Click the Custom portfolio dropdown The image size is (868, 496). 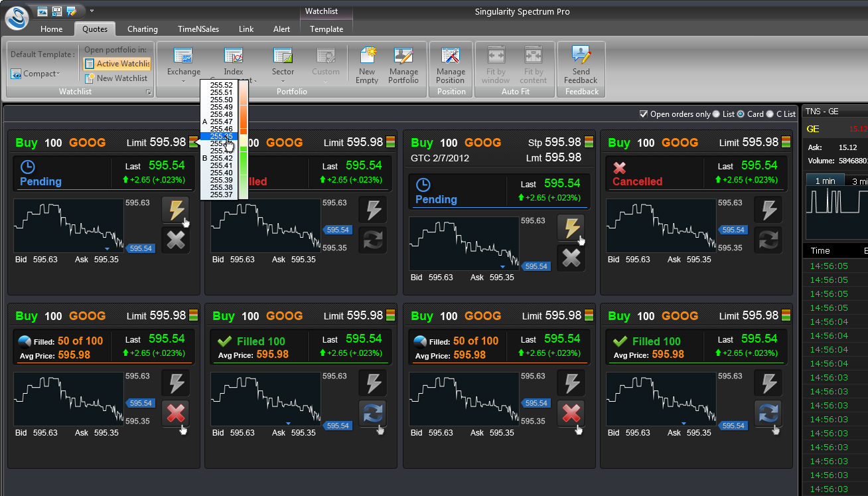326,65
